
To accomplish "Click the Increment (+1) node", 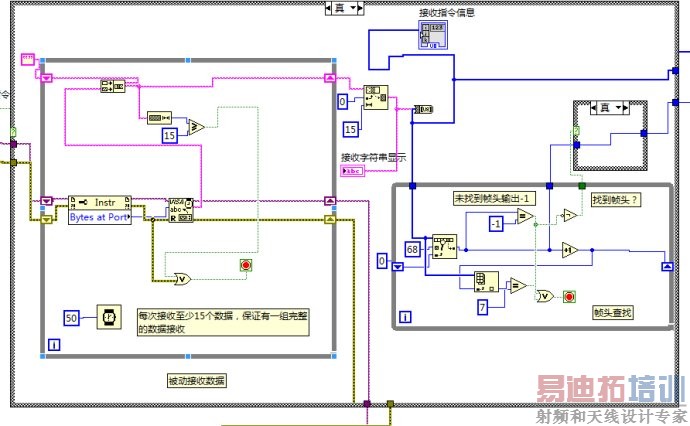I will [570, 250].
